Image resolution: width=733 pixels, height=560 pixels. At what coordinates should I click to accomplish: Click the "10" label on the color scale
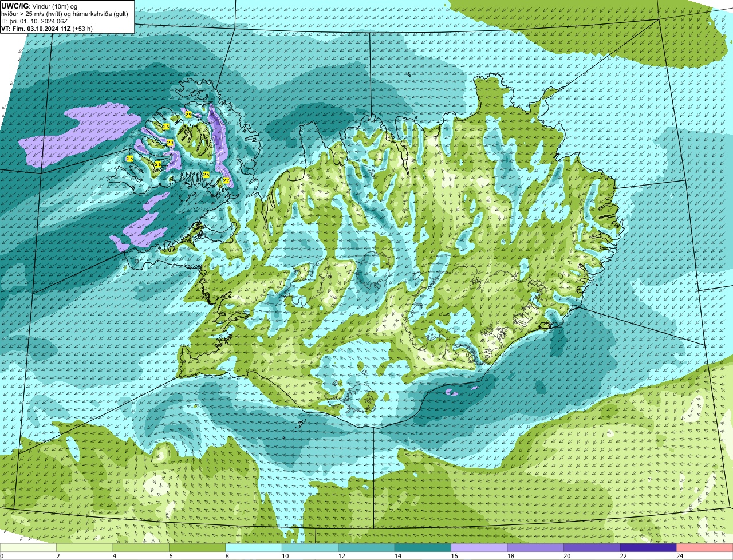click(285, 556)
